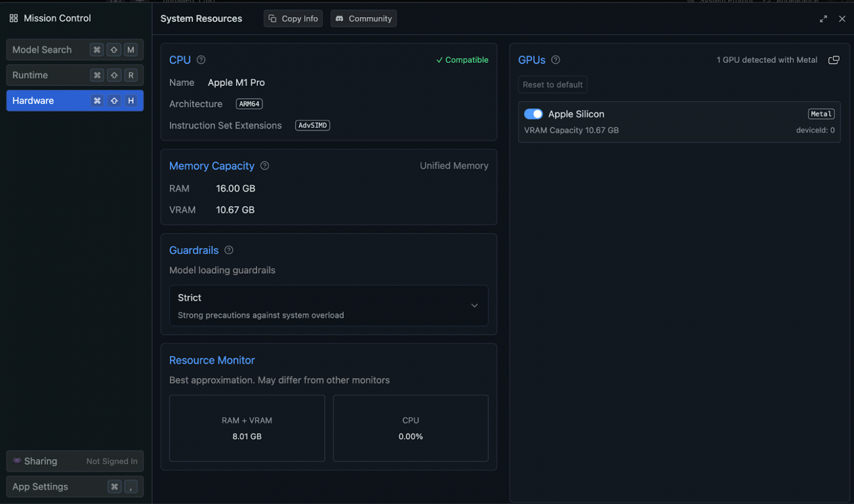Viewport: 854px width, 504px height.
Task: Click the Mission Control grid icon
Action: (x=13, y=18)
